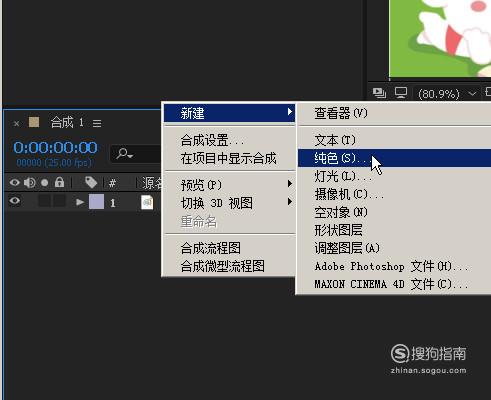Click the primary viewer monitor icon
This screenshot has height=400, width=491.
[x=401, y=92]
